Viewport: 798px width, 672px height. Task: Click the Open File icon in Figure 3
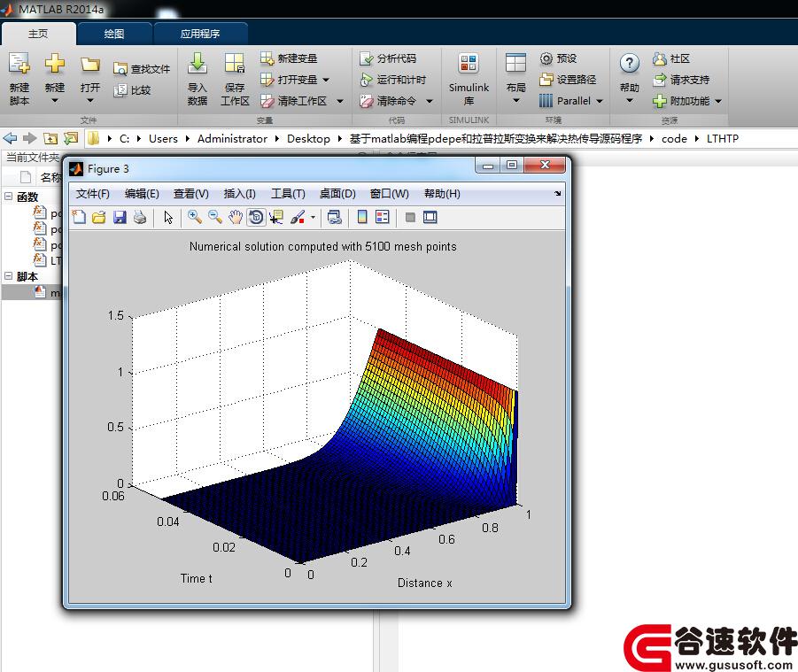[98, 217]
